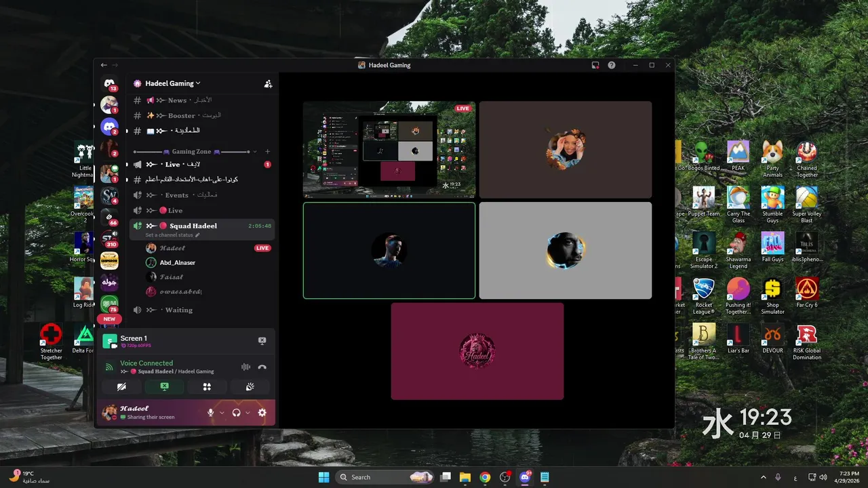Click the taskbar Search box
The width and height of the screenshot is (868, 488).
tap(385, 477)
